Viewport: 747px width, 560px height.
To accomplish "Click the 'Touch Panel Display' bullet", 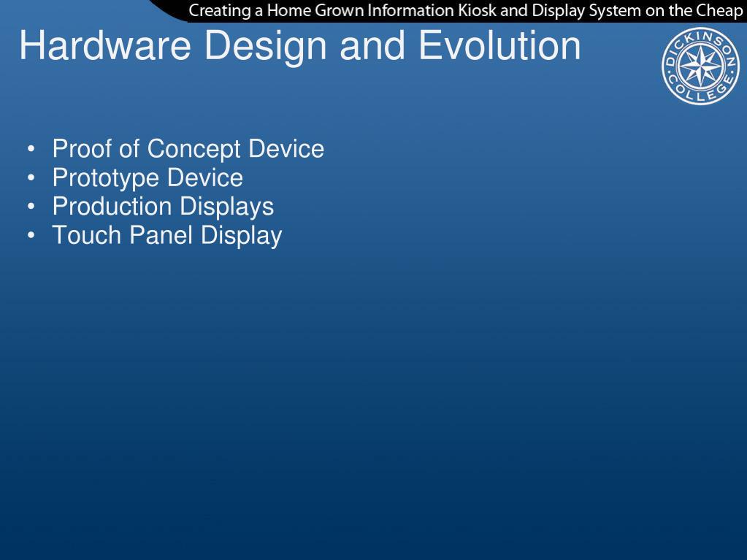I will pos(167,235).
